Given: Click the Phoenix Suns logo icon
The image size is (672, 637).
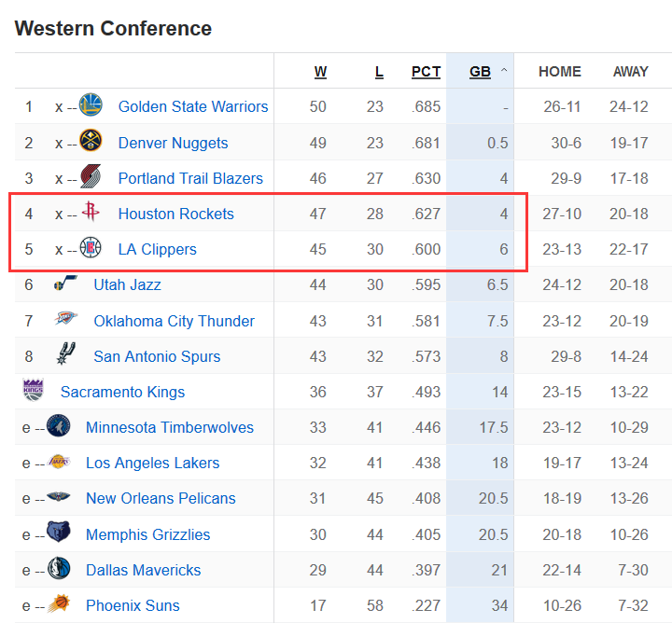Looking at the screenshot, I should (x=59, y=603).
